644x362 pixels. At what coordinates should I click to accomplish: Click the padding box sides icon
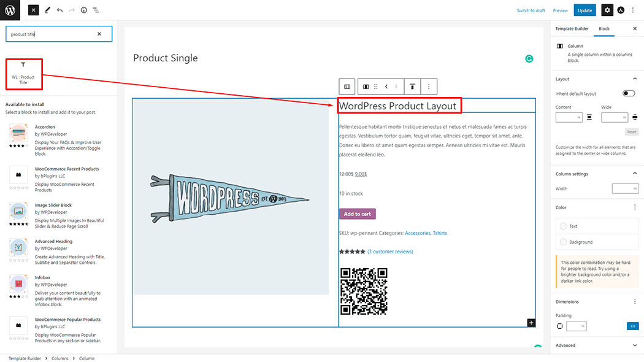[560, 326]
